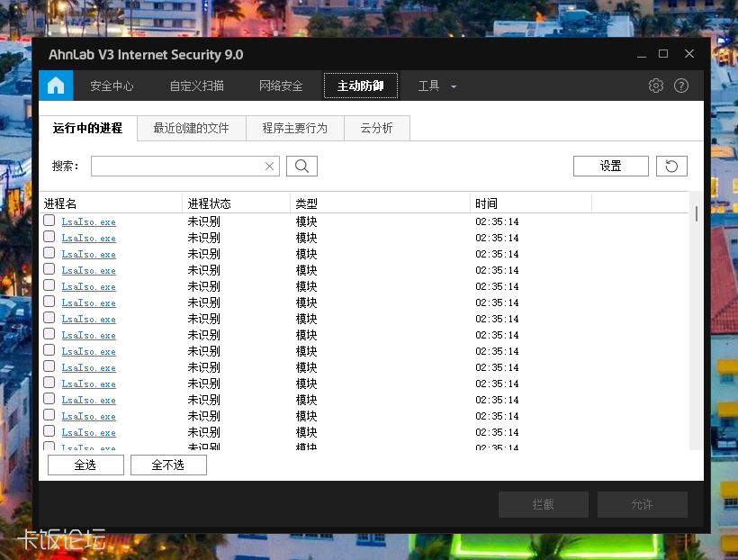
Task: Open the 工具 dropdown menu
Action: (435, 85)
